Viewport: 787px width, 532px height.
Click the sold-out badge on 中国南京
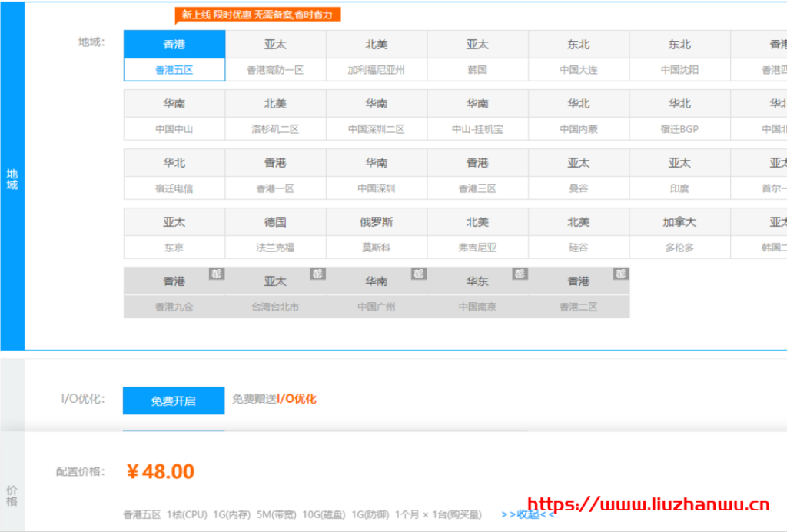[520, 273]
